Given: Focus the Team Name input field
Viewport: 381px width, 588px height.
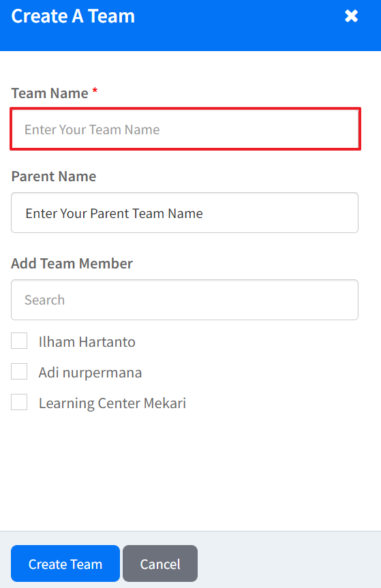Looking at the screenshot, I should [x=185, y=129].
